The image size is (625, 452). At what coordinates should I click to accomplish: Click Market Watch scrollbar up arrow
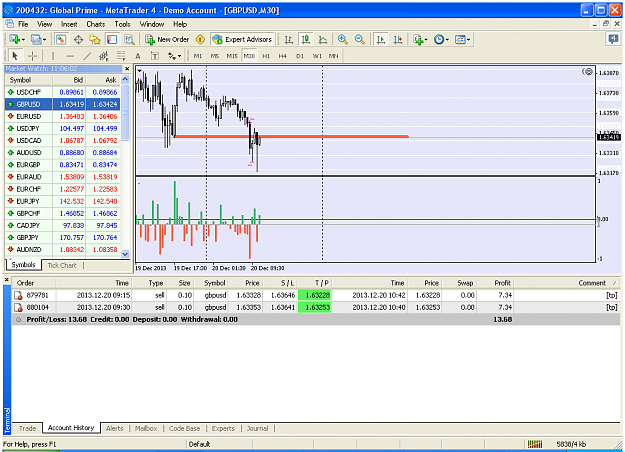click(125, 79)
